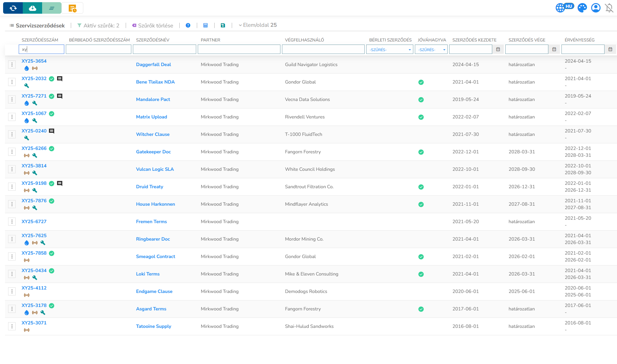Open the color theme palette icon
617x364 pixels.
tap(582, 8)
